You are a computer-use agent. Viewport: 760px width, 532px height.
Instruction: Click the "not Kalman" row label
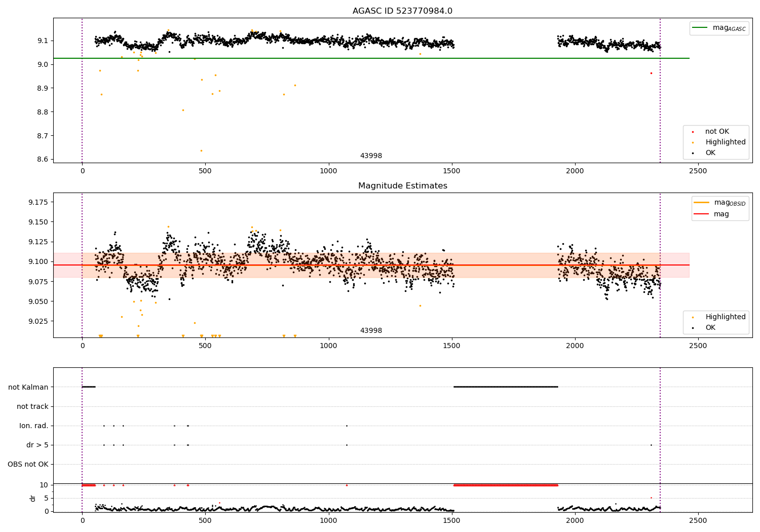tap(28, 387)
